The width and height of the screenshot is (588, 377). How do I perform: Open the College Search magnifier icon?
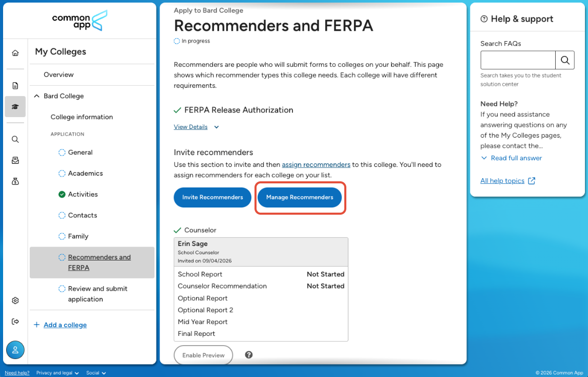(x=15, y=139)
